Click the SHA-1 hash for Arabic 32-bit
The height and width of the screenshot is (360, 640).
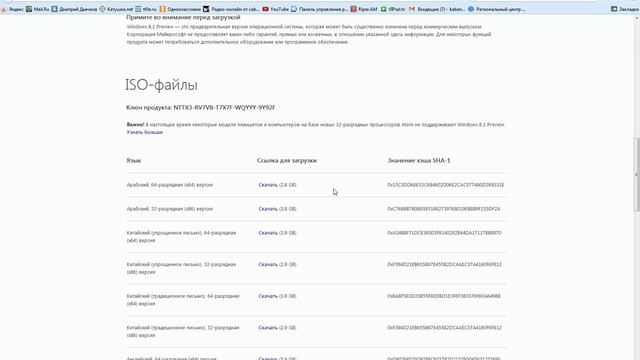click(444, 209)
